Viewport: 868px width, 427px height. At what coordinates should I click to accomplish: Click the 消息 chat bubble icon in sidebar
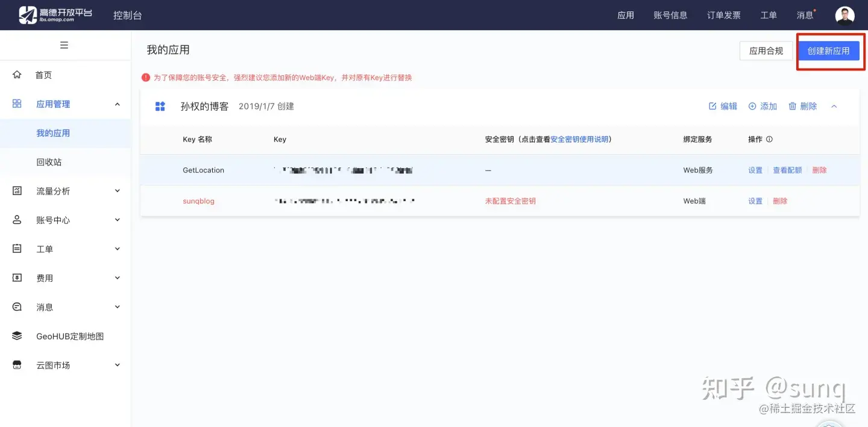click(17, 307)
